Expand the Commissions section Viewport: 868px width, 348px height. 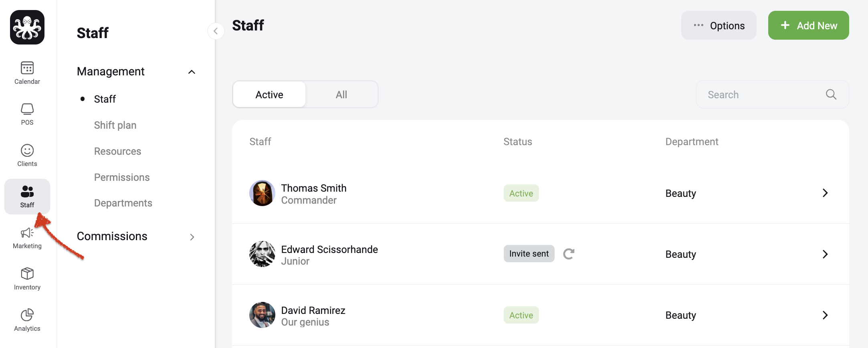coord(192,237)
